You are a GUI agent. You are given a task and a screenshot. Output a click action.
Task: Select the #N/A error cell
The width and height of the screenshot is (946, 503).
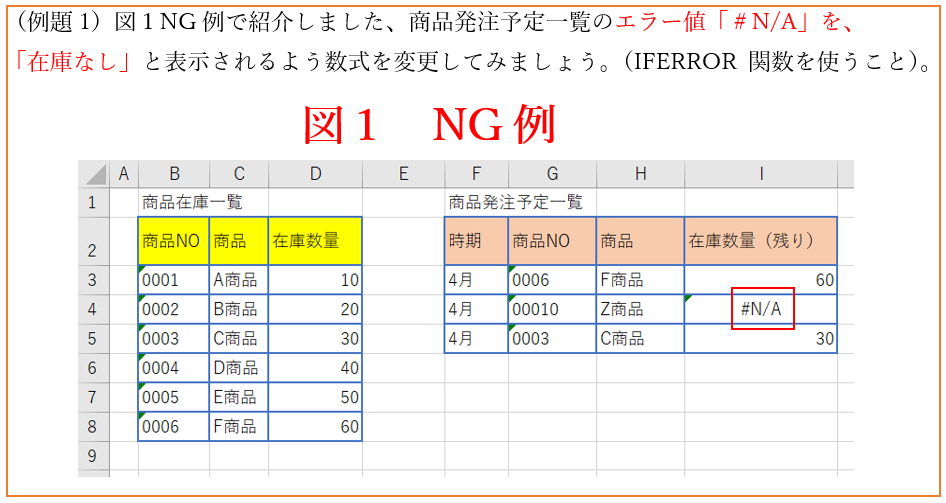[762, 310]
